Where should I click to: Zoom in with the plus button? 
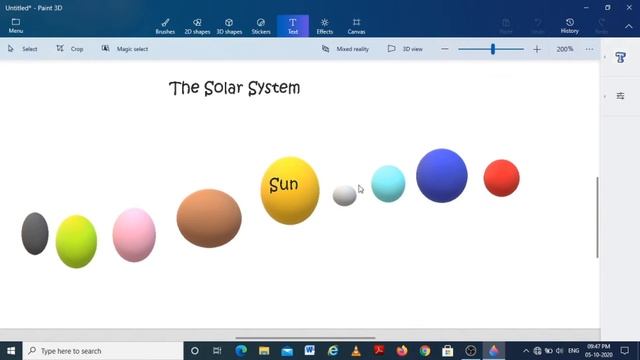(537, 49)
